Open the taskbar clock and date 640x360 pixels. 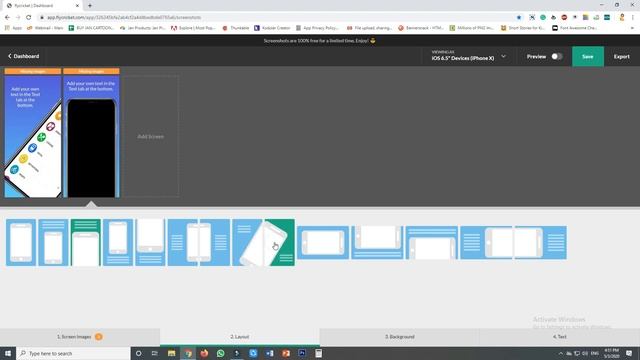pos(611,353)
